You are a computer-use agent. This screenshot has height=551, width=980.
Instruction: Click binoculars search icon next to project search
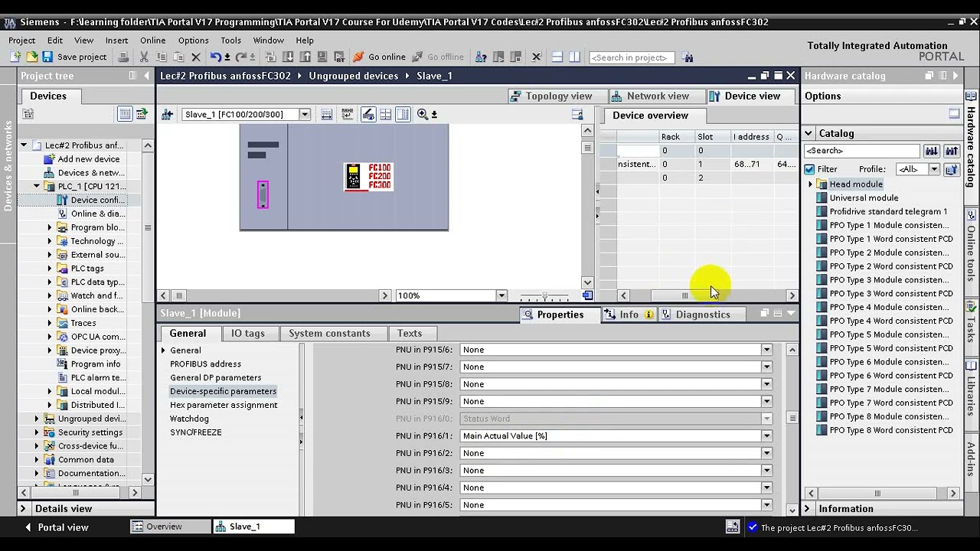click(x=688, y=57)
